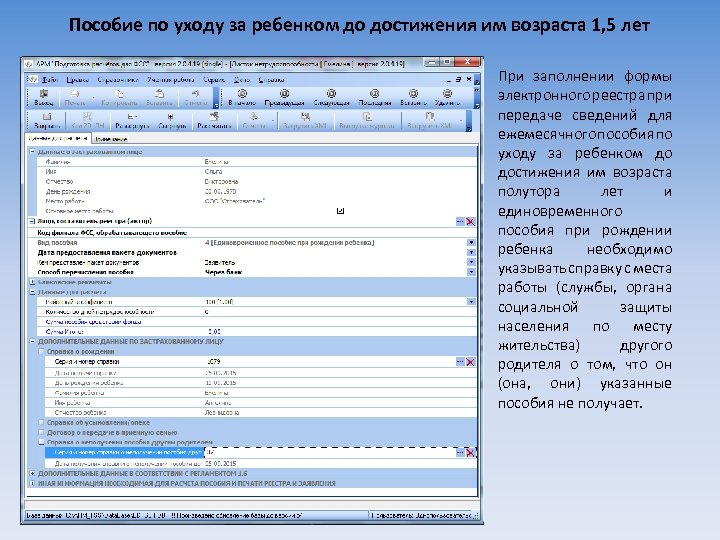The width and height of the screenshot is (720, 540).
Task: Click the Развернуть (expand all) toolbar icon
Action: pos(132,120)
